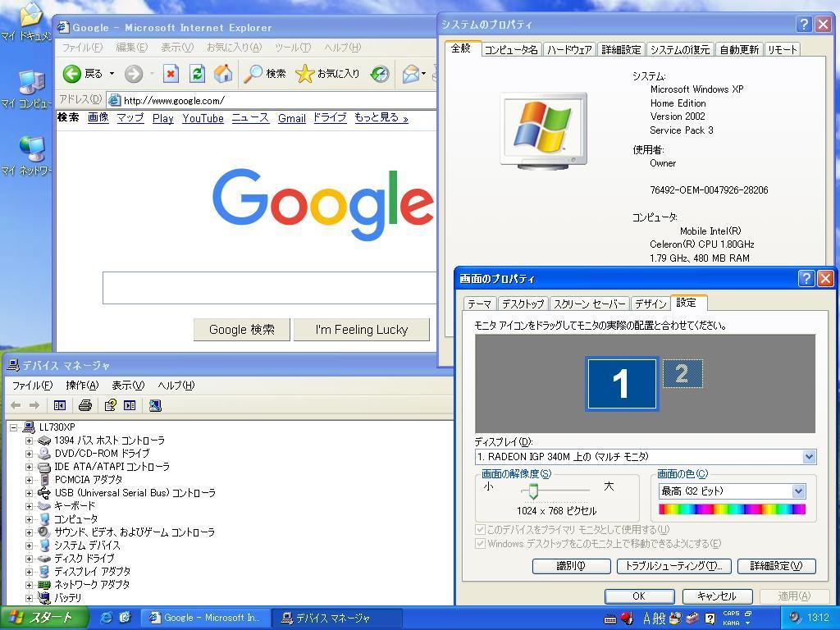
Task: Click the Home icon in Internet Explorer
Action: pos(223,73)
